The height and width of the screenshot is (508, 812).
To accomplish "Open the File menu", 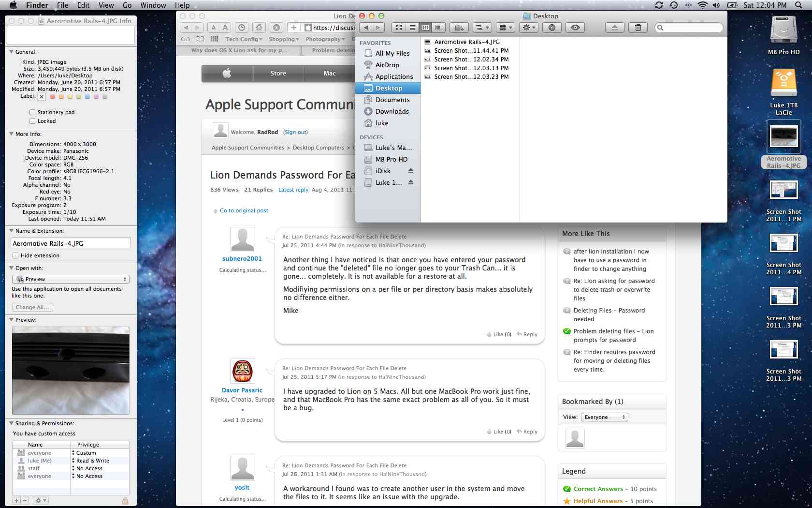I will pos(62,5).
